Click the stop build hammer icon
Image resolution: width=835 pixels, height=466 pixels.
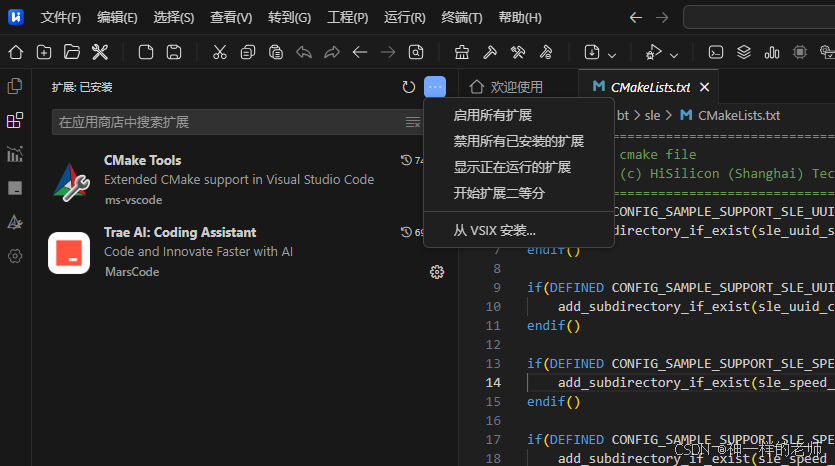tap(546, 52)
